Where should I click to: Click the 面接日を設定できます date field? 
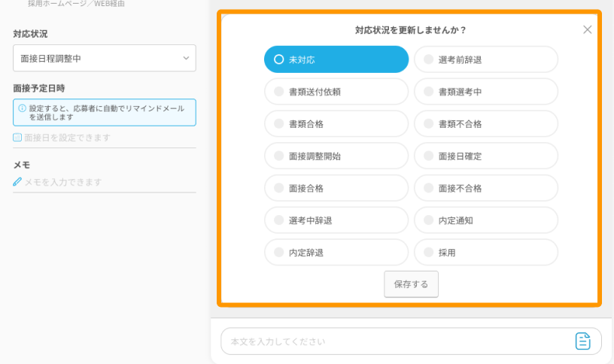pyautogui.click(x=105, y=138)
